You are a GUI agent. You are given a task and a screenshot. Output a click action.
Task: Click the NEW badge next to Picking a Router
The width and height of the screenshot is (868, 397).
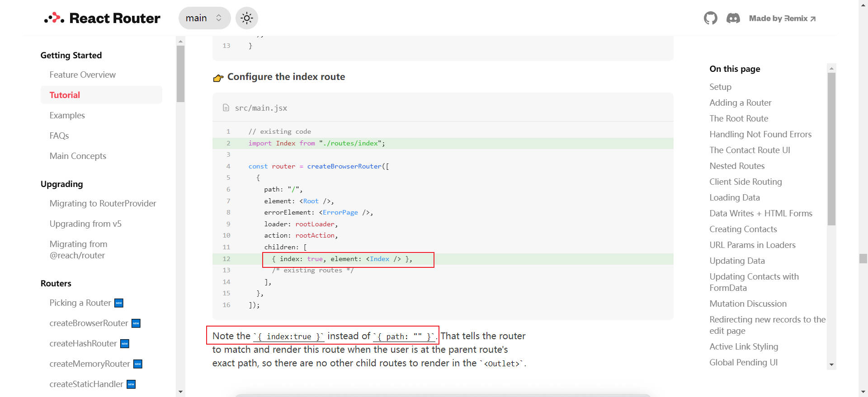tap(119, 303)
